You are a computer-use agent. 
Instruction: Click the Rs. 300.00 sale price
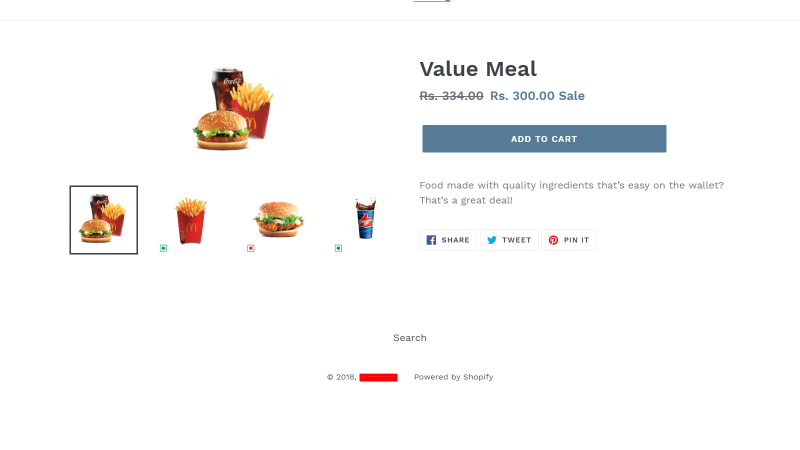tap(522, 96)
